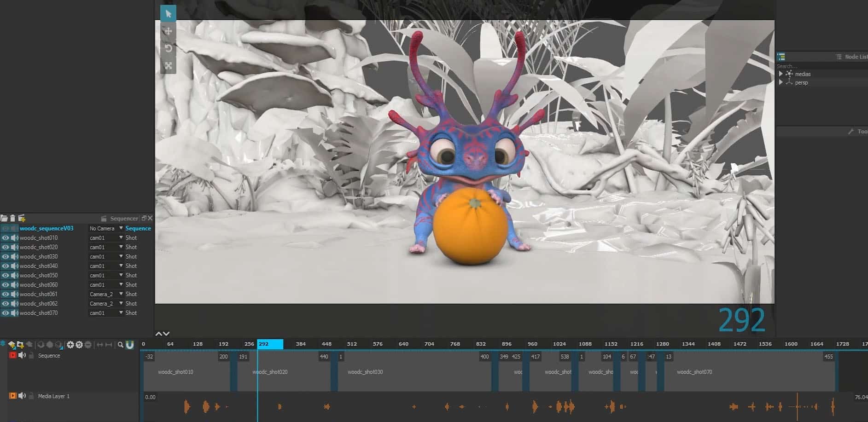Select the Move tool in the viewport toolbar
The width and height of the screenshot is (868, 422).
pyautogui.click(x=169, y=31)
